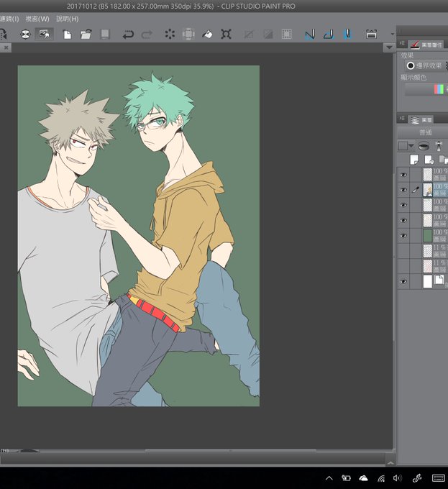The image size is (448, 489).
Task: Click New Vector Layer icon
Action: tap(429, 160)
